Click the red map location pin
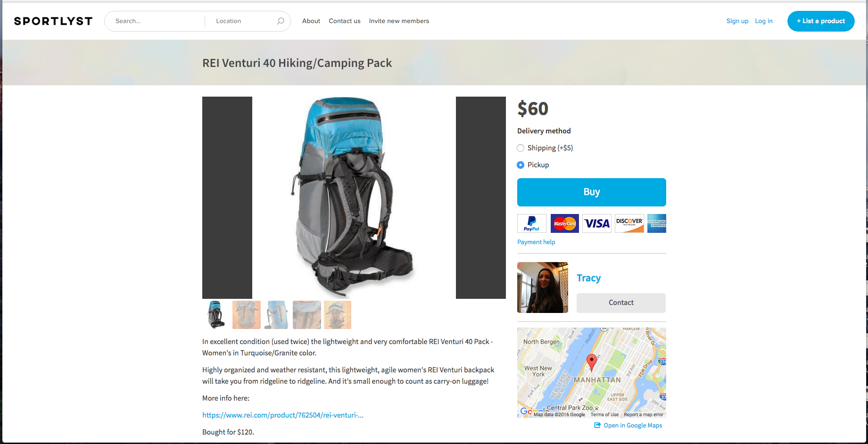The height and width of the screenshot is (444, 868). [x=591, y=362]
